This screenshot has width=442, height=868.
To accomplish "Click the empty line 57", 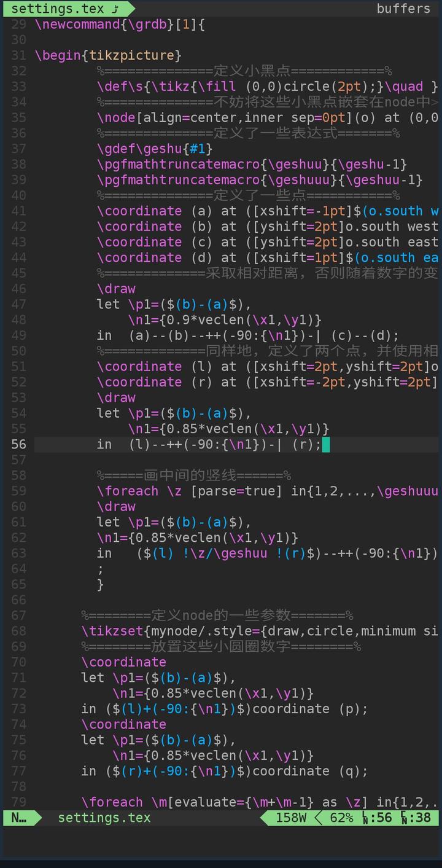I will (x=236, y=459).
